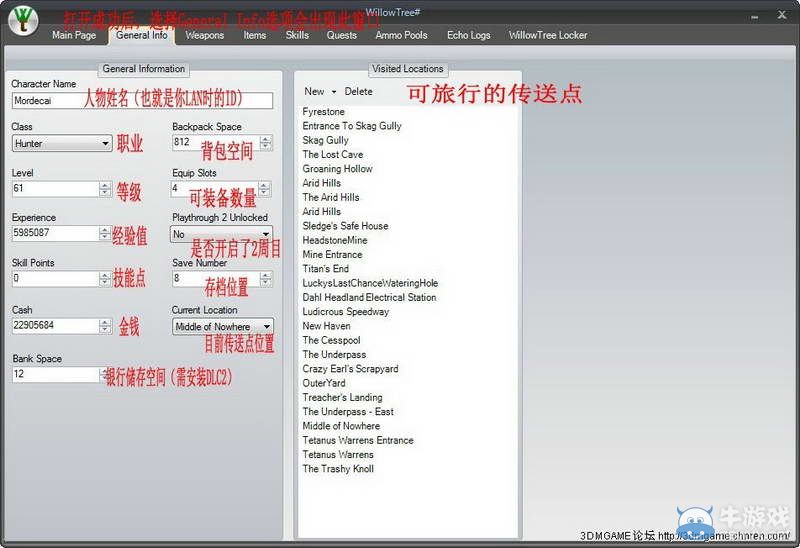
Task: Select HeadstoneMine location
Action: point(335,240)
